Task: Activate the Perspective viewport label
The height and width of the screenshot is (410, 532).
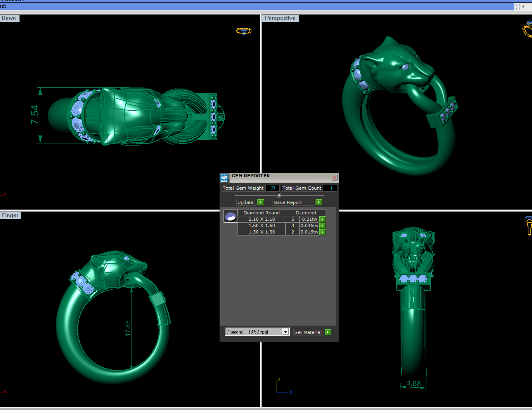Action: coord(280,18)
